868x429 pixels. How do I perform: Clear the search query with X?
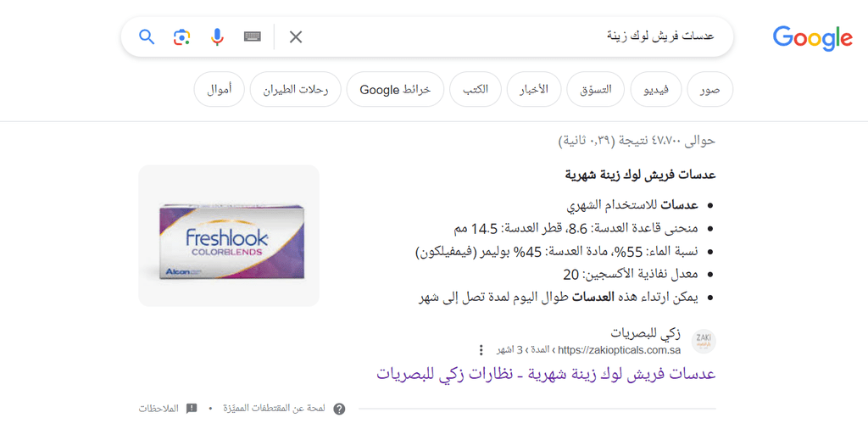(296, 37)
